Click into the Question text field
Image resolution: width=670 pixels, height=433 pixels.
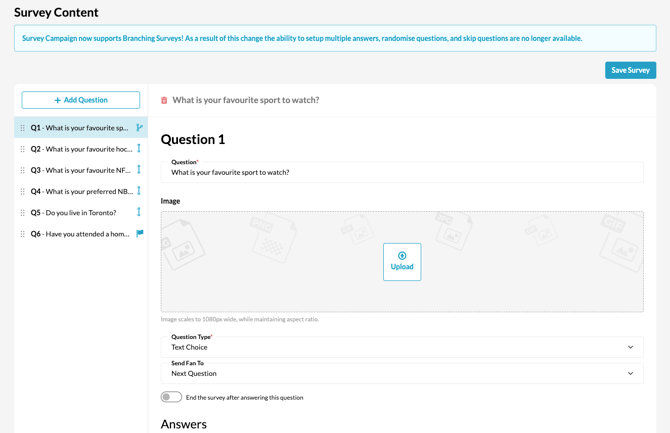coord(401,172)
